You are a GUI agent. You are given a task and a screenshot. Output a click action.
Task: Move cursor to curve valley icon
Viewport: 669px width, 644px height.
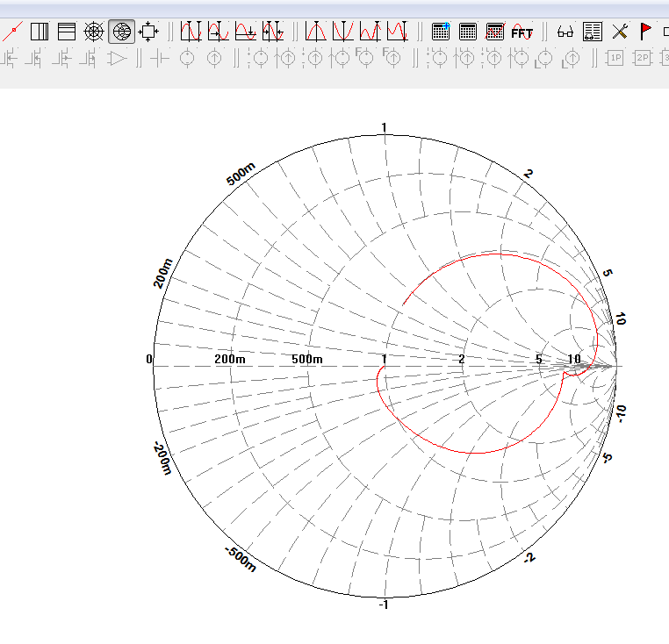point(343,32)
